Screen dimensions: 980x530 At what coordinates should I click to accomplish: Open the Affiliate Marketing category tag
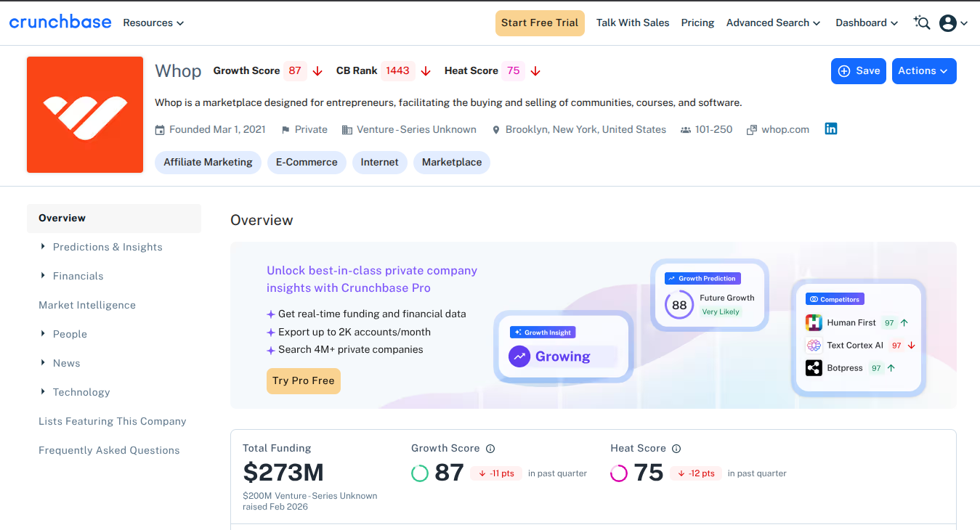pos(208,163)
